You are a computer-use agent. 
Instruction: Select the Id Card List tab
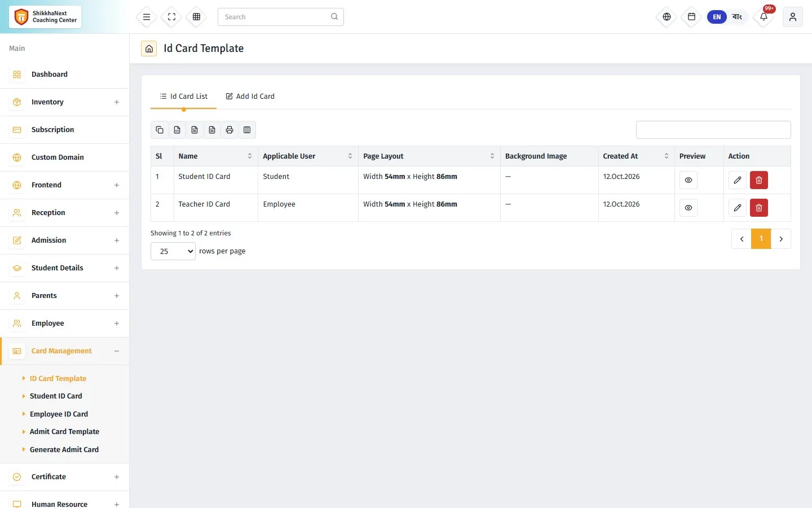pos(184,97)
